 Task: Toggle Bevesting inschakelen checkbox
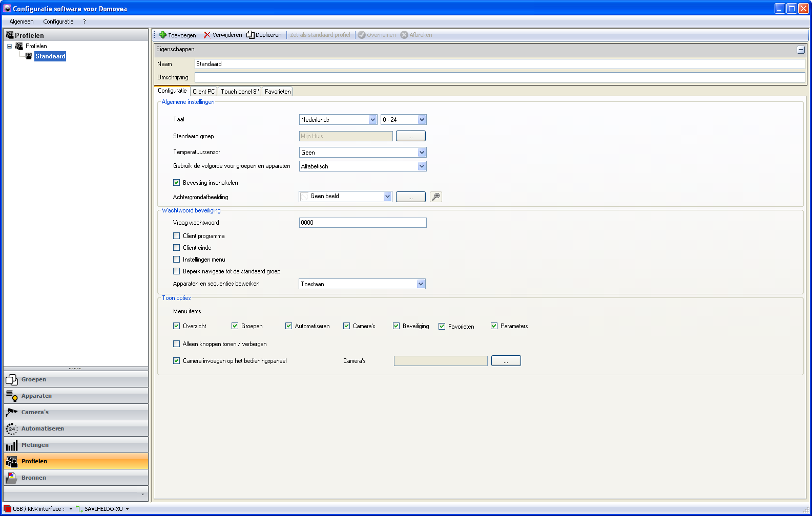[x=177, y=183]
